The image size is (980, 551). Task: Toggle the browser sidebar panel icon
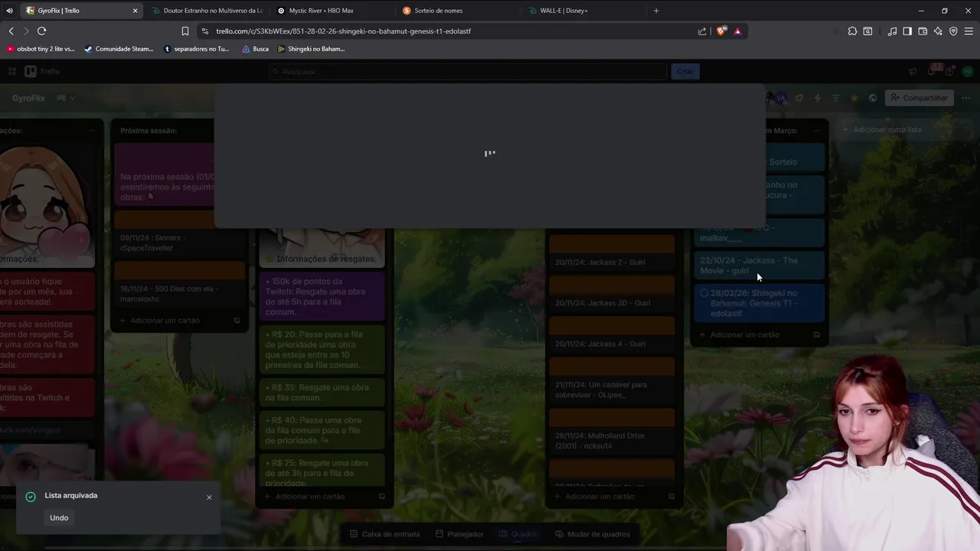[x=907, y=31]
